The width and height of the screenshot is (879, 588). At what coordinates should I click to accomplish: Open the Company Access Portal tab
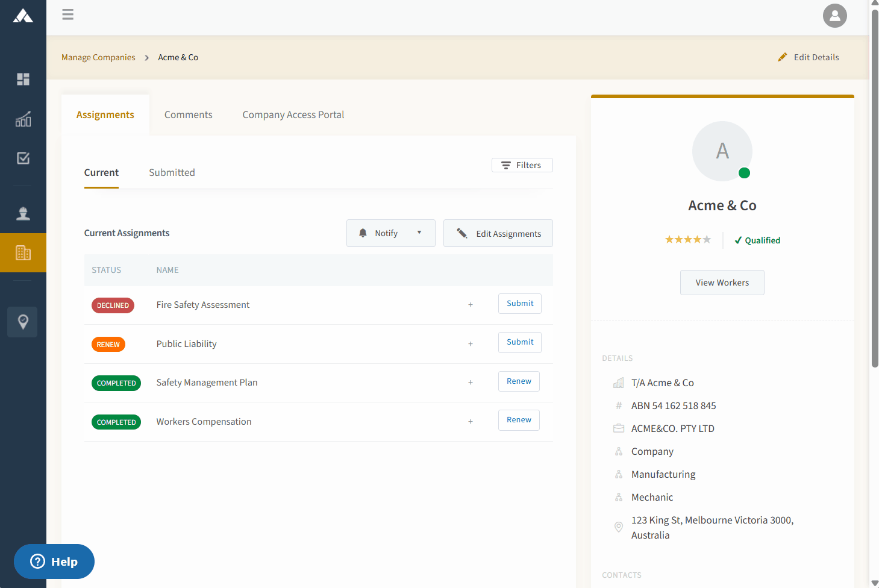tap(293, 114)
